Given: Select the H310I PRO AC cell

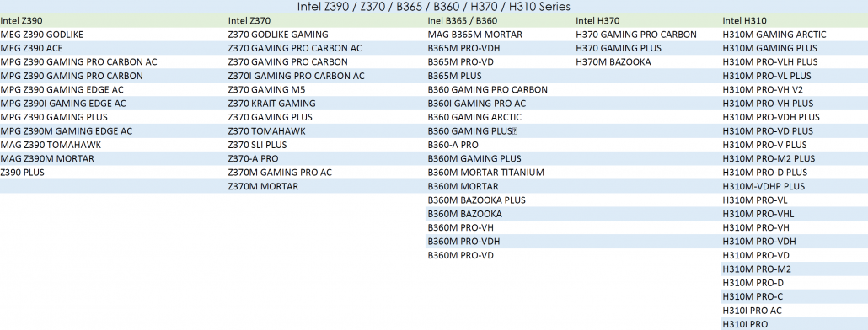Looking at the screenshot, I should 753,311.
